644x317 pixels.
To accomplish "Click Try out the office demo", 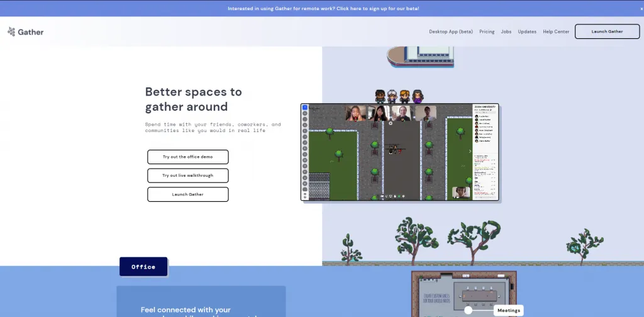I will click(x=187, y=157).
